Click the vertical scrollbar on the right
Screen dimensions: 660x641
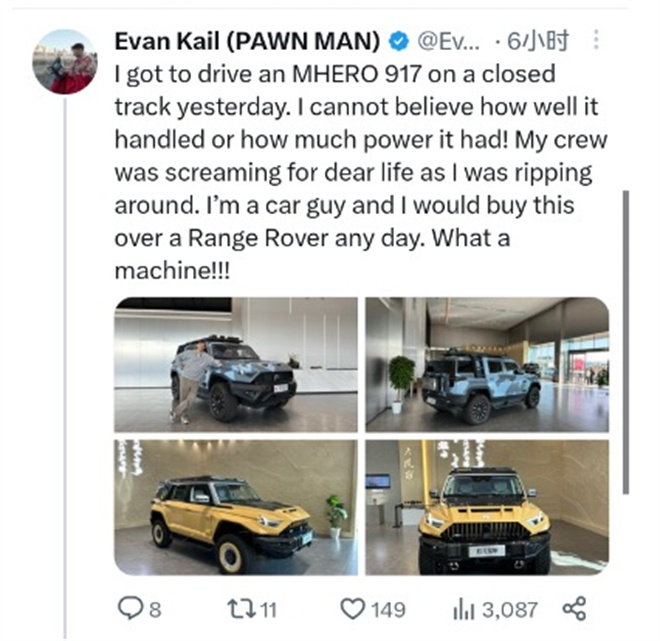click(x=627, y=300)
